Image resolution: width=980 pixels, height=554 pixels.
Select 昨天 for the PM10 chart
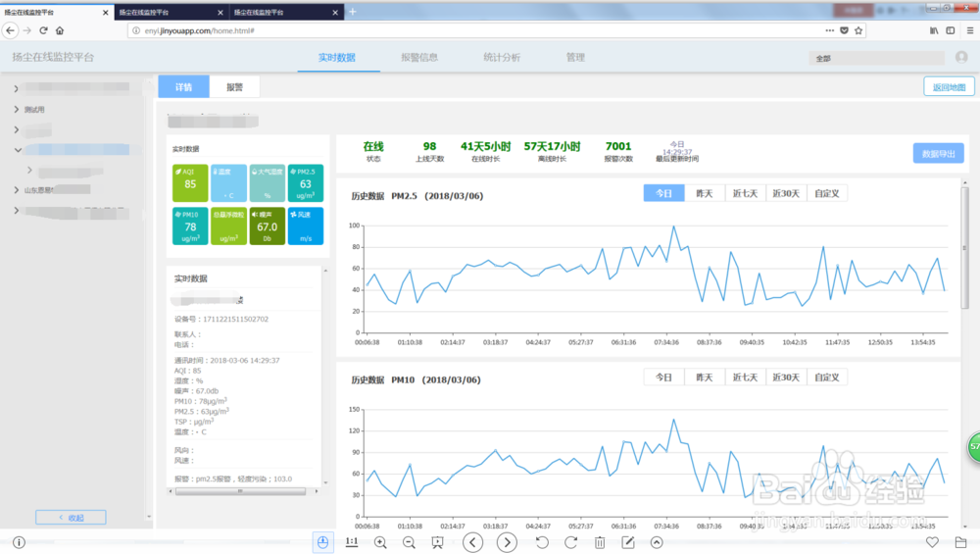705,378
